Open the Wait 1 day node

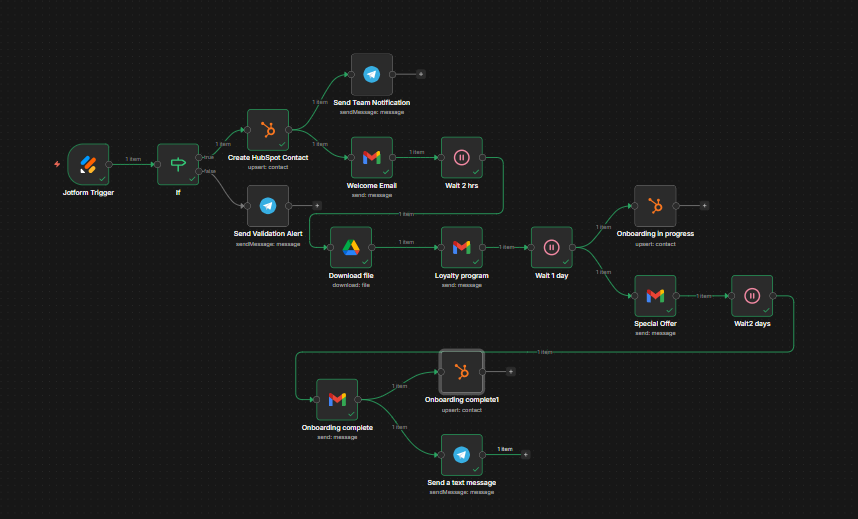(552, 247)
